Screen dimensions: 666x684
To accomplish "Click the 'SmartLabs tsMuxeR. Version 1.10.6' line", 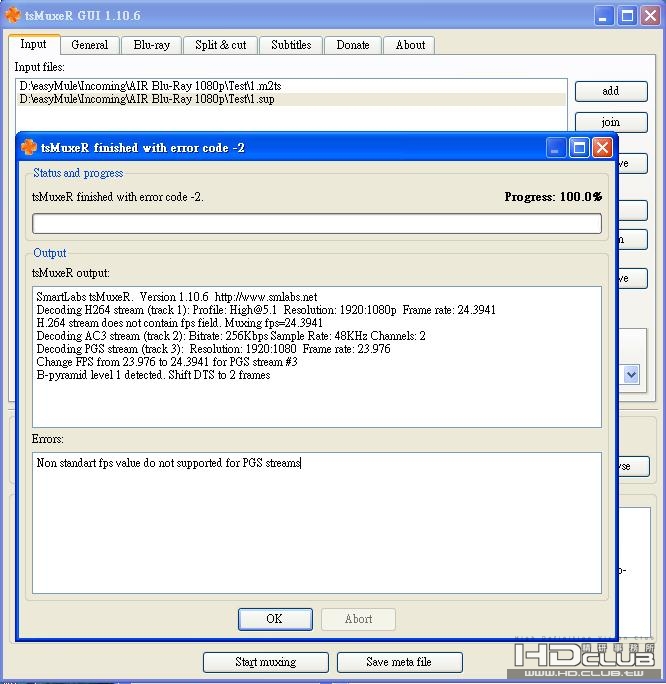I will 177,297.
